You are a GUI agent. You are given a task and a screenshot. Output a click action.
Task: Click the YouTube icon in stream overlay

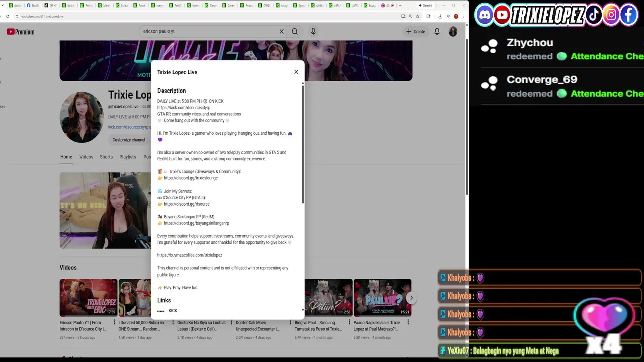(x=502, y=15)
